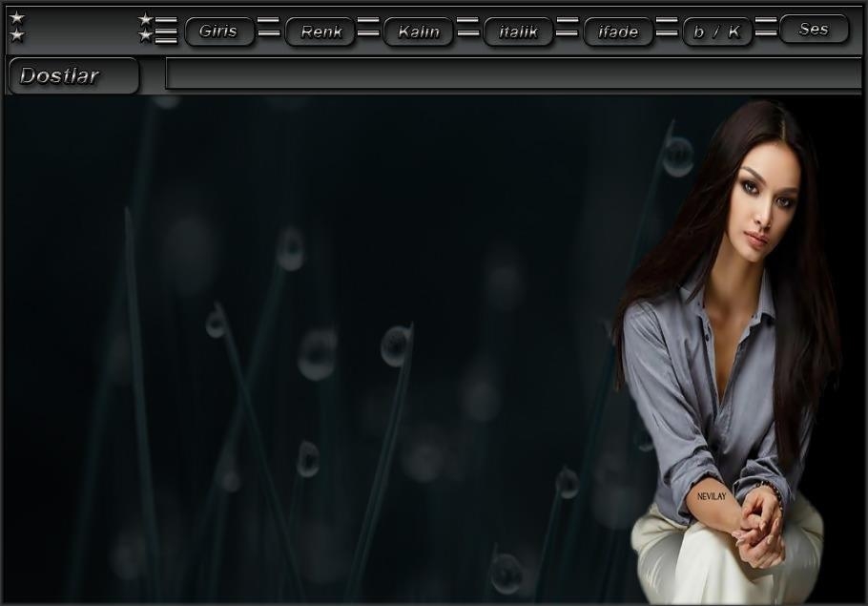Toggle the Ses sound button
The width and height of the screenshot is (868, 606).
click(814, 29)
